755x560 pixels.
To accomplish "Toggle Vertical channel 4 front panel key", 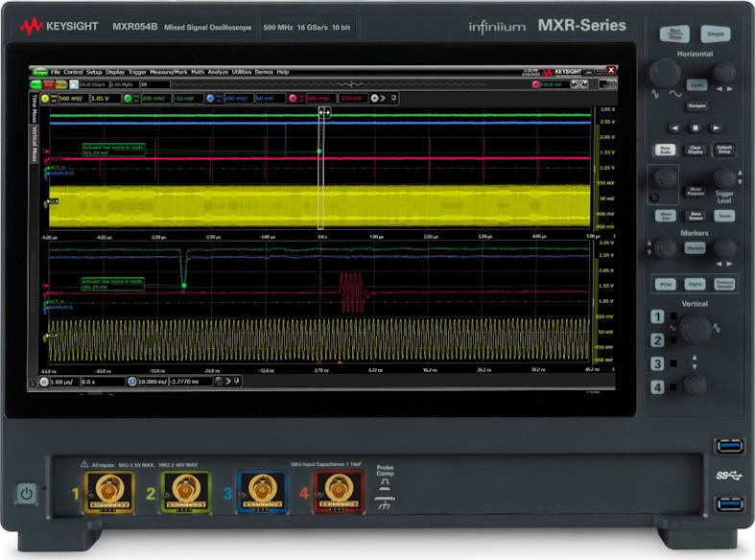I will [657, 387].
